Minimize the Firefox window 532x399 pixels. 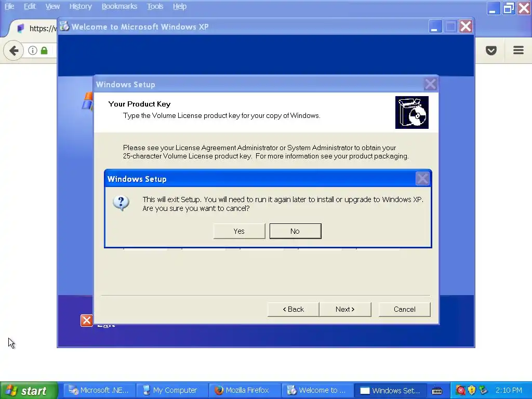click(x=493, y=8)
